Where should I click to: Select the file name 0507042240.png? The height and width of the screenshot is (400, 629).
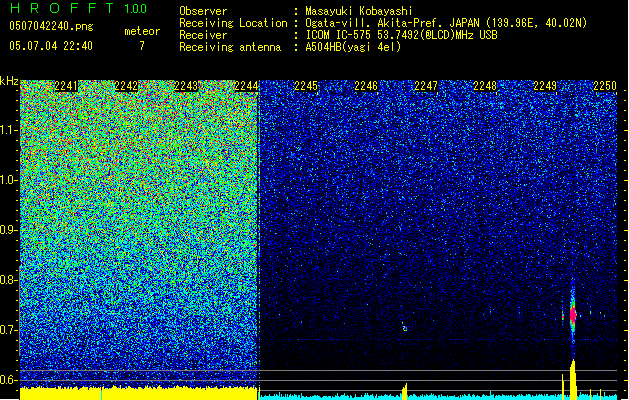click(x=51, y=26)
